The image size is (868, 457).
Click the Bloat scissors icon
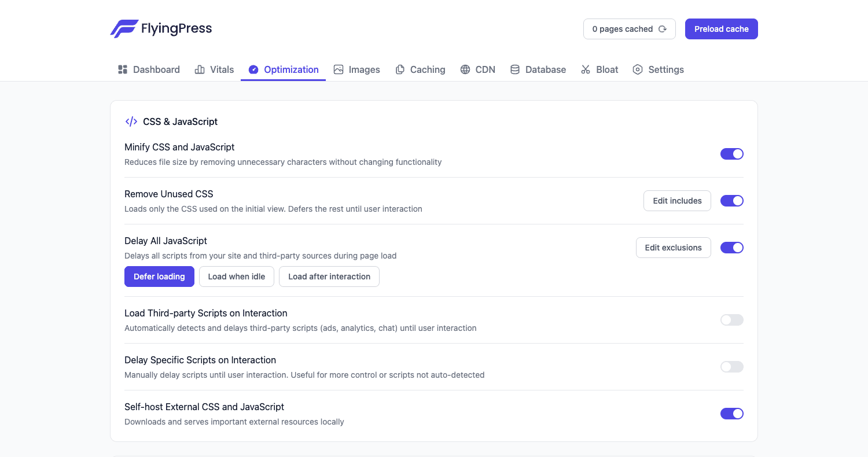[x=586, y=69]
